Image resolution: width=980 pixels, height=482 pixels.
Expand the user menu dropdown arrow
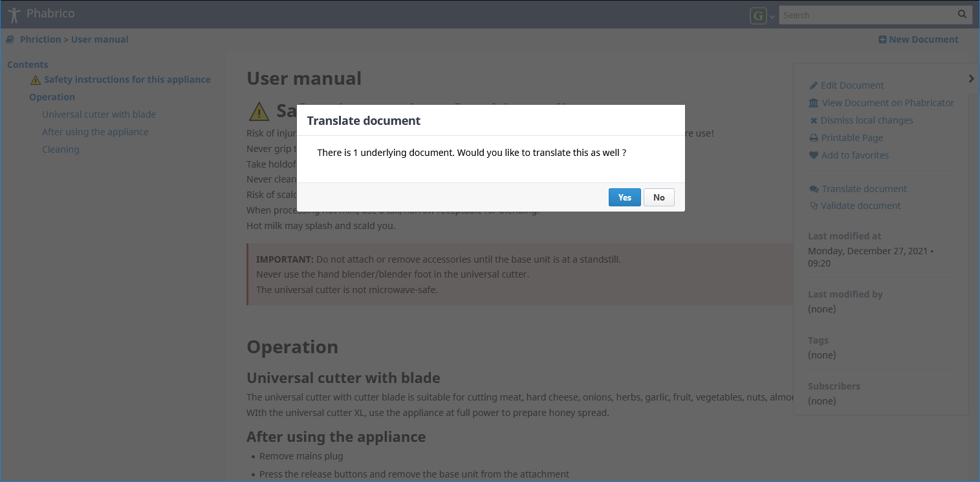772,17
